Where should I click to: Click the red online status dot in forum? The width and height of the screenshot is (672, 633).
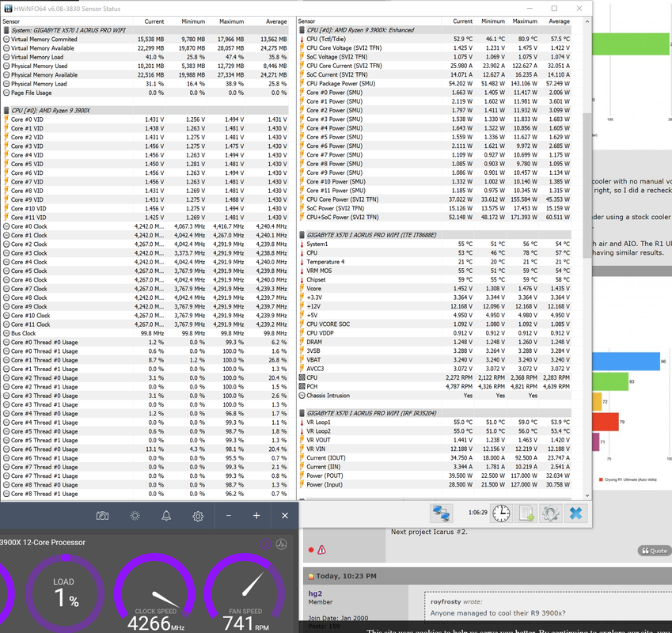tap(311, 550)
